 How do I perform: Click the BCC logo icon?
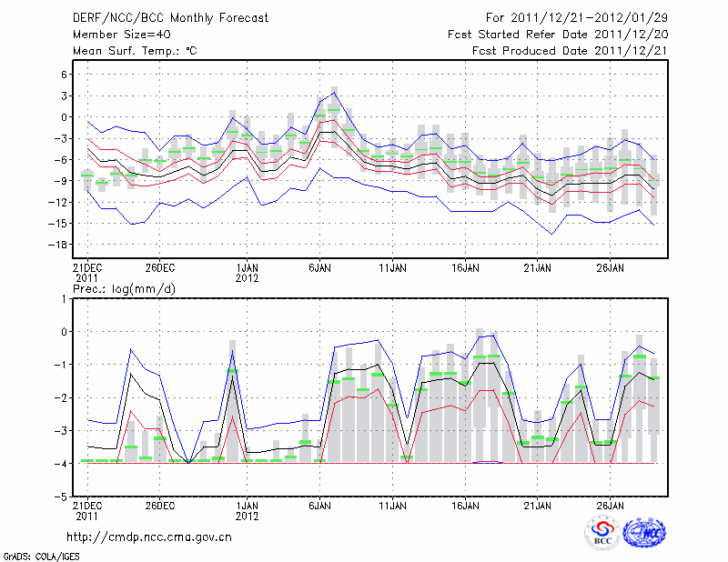602,533
